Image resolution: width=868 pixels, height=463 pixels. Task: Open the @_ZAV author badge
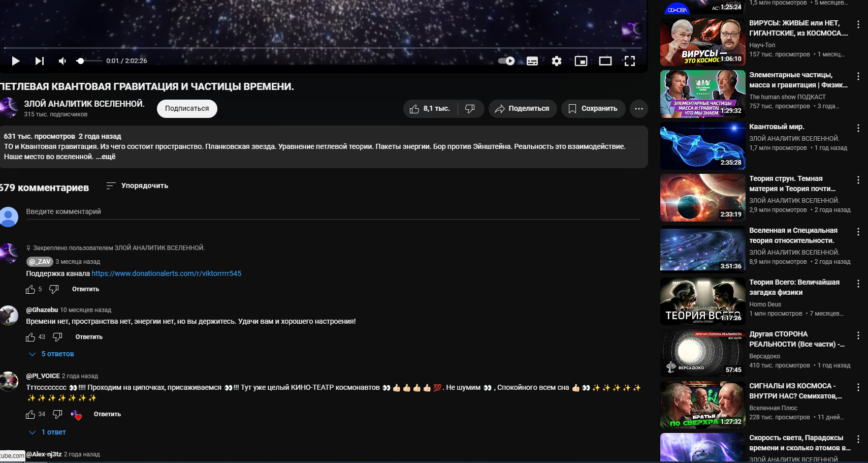pos(40,262)
